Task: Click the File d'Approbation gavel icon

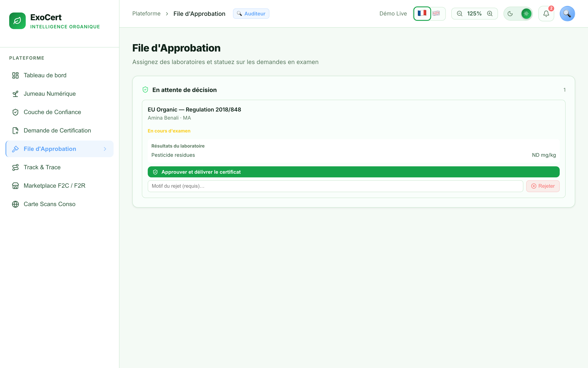Action: (x=15, y=149)
